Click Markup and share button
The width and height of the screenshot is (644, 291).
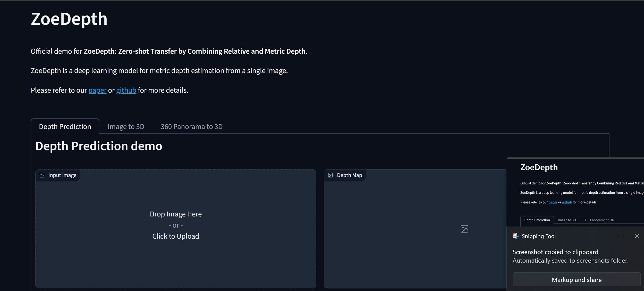577,280
